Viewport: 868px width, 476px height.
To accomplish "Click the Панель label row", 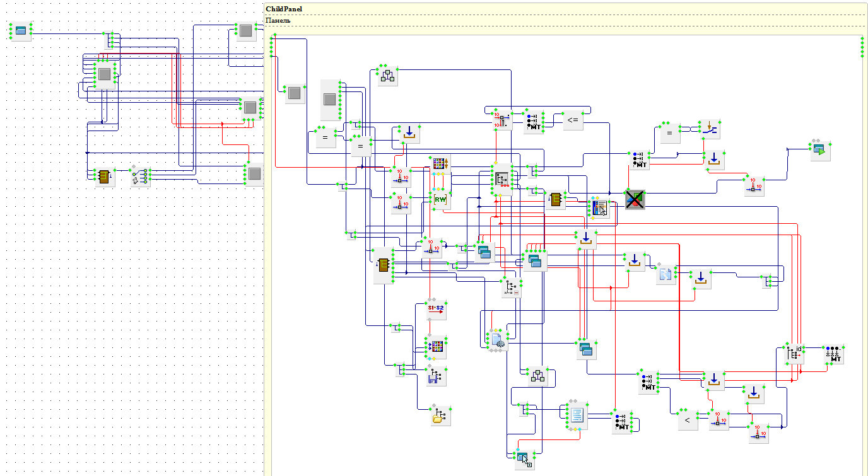I will tap(278, 20).
